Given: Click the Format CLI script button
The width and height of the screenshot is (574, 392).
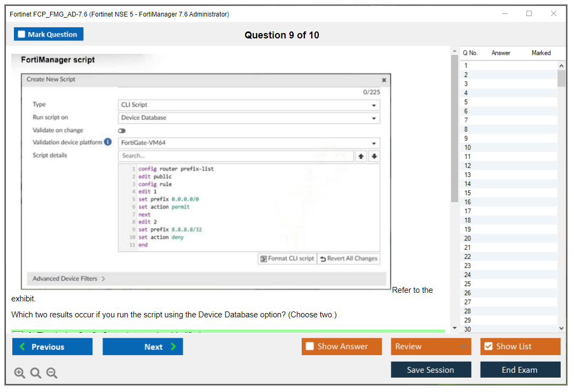Looking at the screenshot, I should click(x=287, y=259).
